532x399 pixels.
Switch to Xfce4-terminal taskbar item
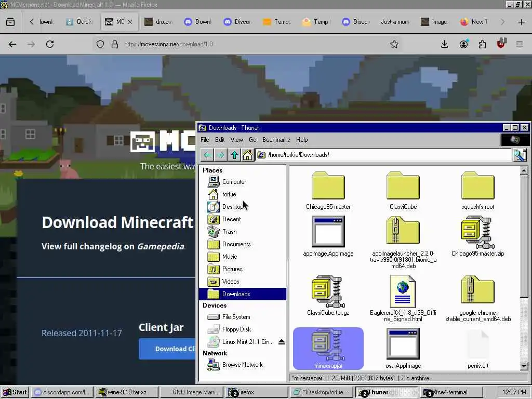click(x=451, y=392)
